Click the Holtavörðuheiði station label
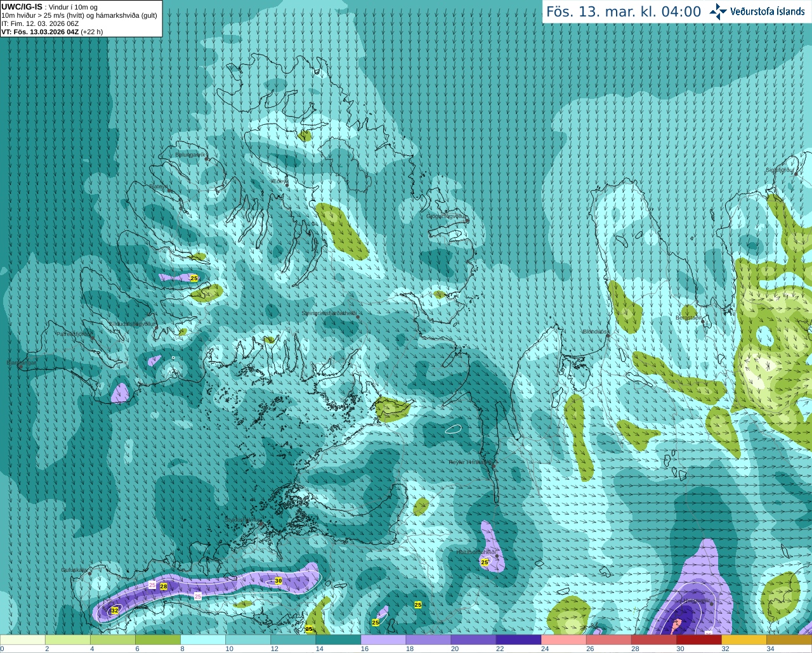The image size is (812, 653). point(478,552)
